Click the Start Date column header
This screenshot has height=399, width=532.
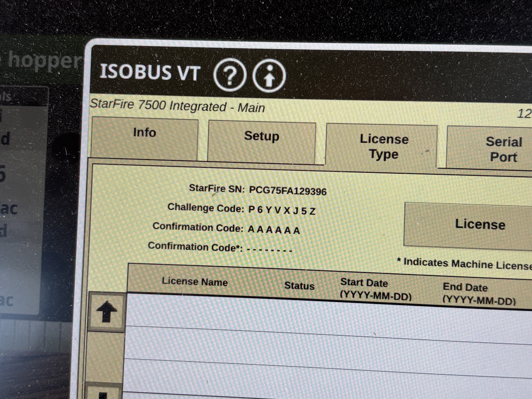[x=376, y=289]
